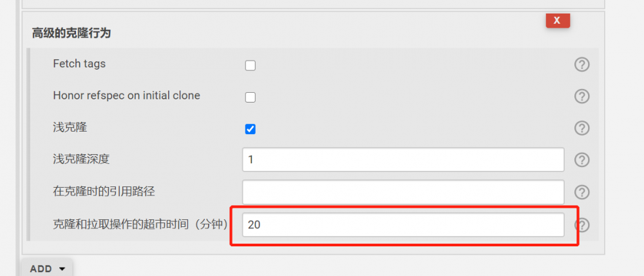The width and height of the screenshot is (644, 276).
Task: Show help for 在克隆时的引用路径 field
Action: (x=582, y=192)
